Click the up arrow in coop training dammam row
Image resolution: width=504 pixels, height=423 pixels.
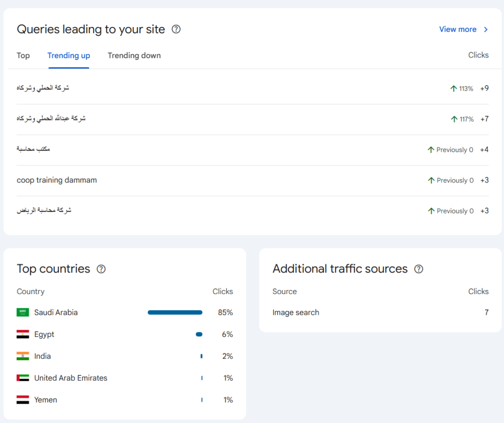pyautogui.click(x=431, y=180)
